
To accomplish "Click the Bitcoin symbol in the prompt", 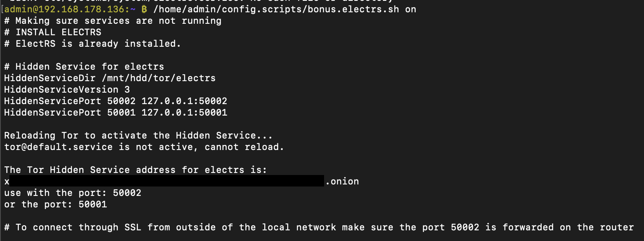I will pyautogui.click(x=144, y=9).
